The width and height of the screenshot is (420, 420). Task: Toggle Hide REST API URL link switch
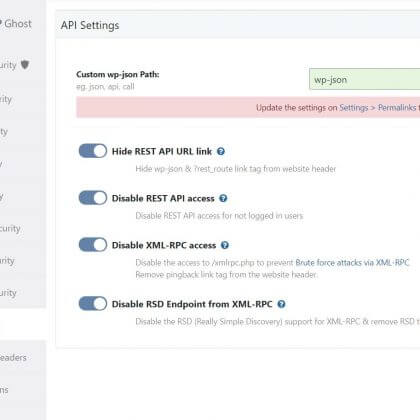tap(93, 151)
